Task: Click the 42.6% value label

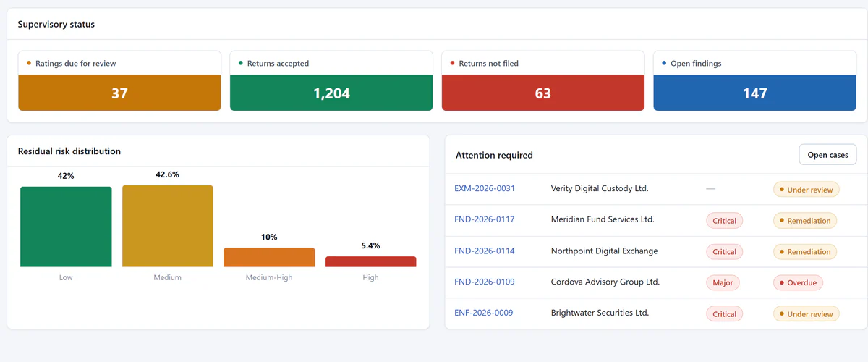Action: (x=168, y=174)
